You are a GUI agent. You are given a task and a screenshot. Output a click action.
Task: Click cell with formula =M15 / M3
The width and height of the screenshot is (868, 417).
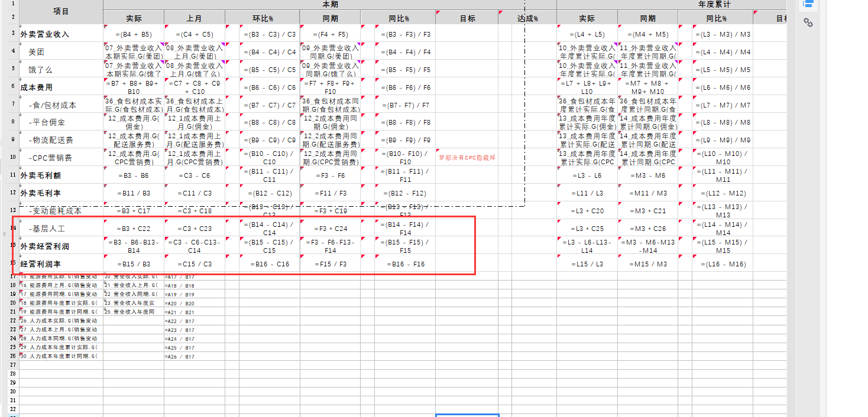tap(647, 263)
